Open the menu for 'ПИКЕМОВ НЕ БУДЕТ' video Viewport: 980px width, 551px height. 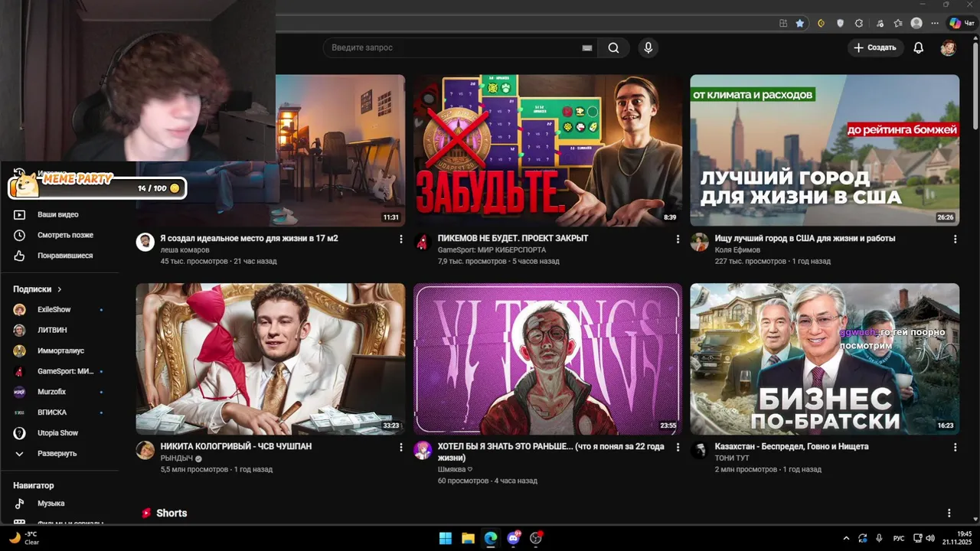[678, 240]
